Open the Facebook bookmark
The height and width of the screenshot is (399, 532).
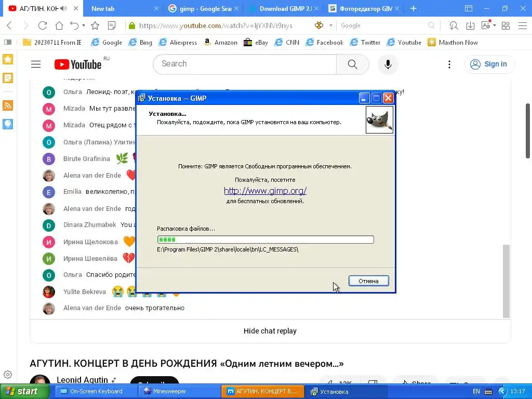[324, 43]
